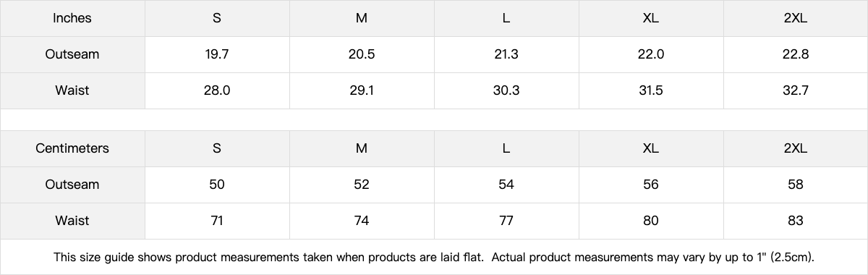Select the M header in Centimeters table
The height and width of the screenshot is (275, 868).
362,148
